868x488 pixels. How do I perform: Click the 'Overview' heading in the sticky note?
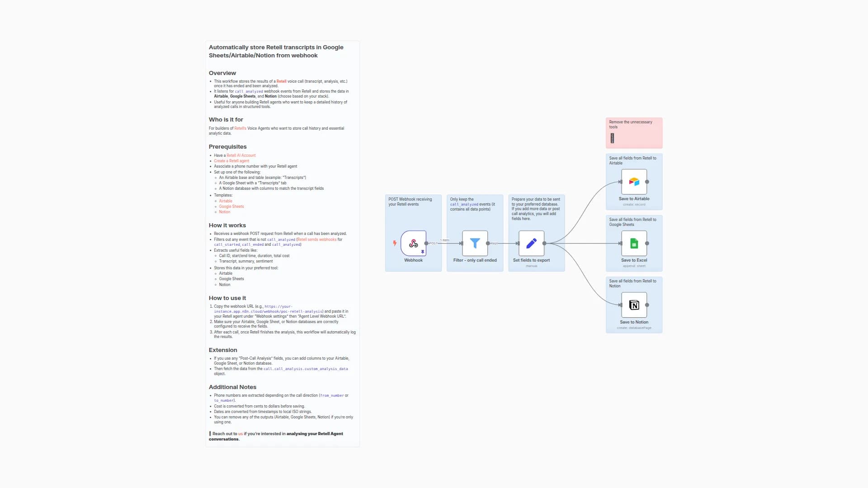point(222,73)
